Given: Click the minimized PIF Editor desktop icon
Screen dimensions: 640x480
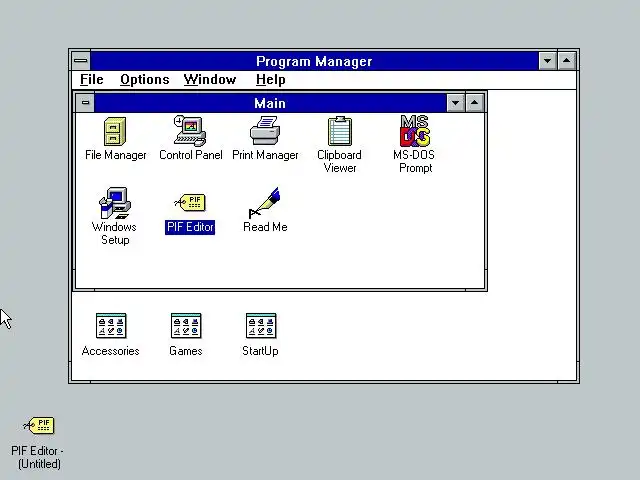Looking at the screenshot, I should tap(39, 425).
